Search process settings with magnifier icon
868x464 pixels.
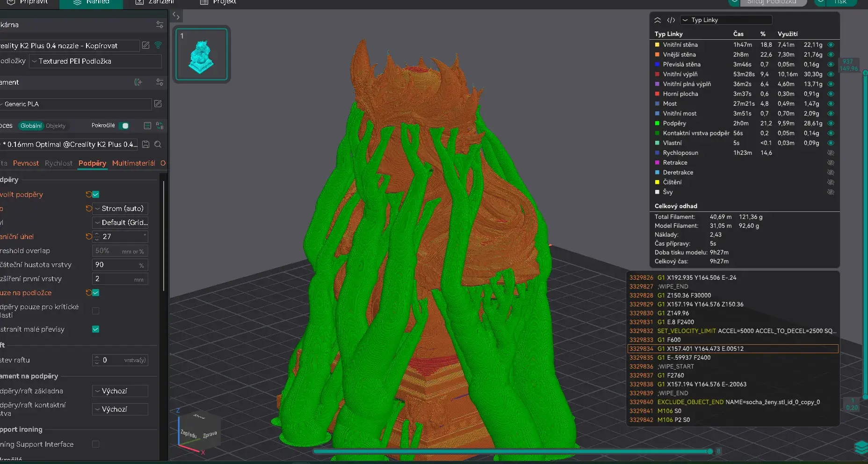click(158, 145)
